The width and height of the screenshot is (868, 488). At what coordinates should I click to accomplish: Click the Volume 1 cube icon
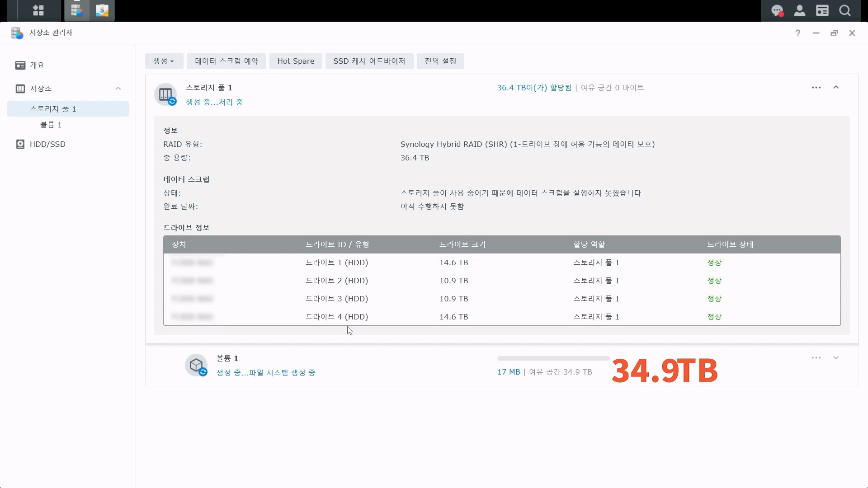[196, 365]
